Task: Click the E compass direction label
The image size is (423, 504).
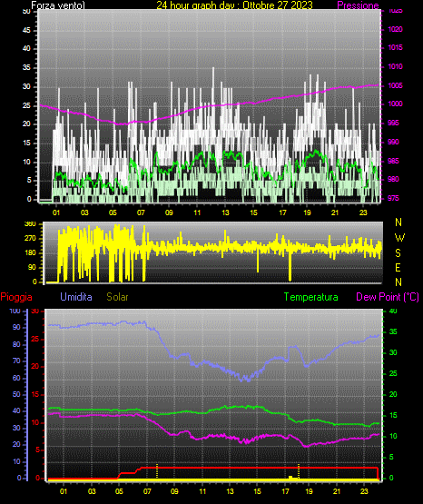Action: [398, 267]
